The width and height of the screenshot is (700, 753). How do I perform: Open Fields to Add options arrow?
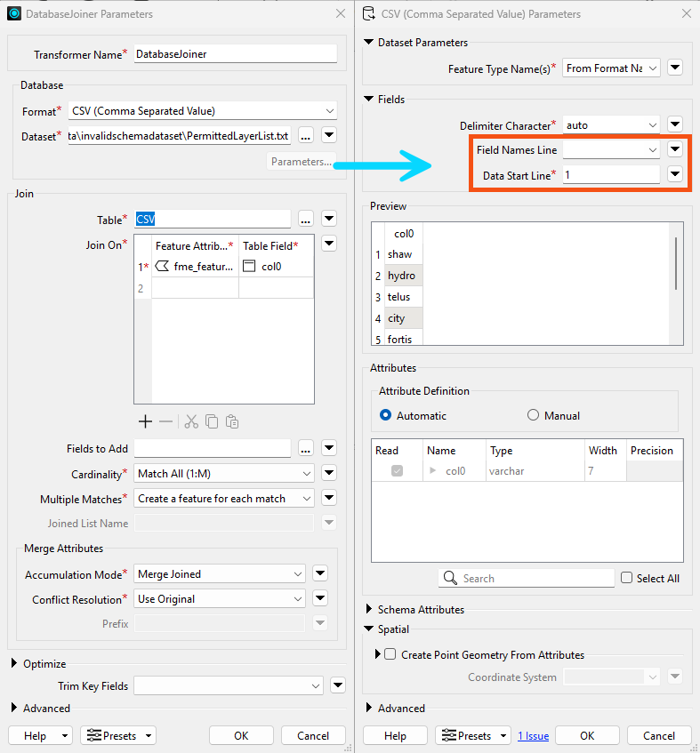[x=329, y=447]
